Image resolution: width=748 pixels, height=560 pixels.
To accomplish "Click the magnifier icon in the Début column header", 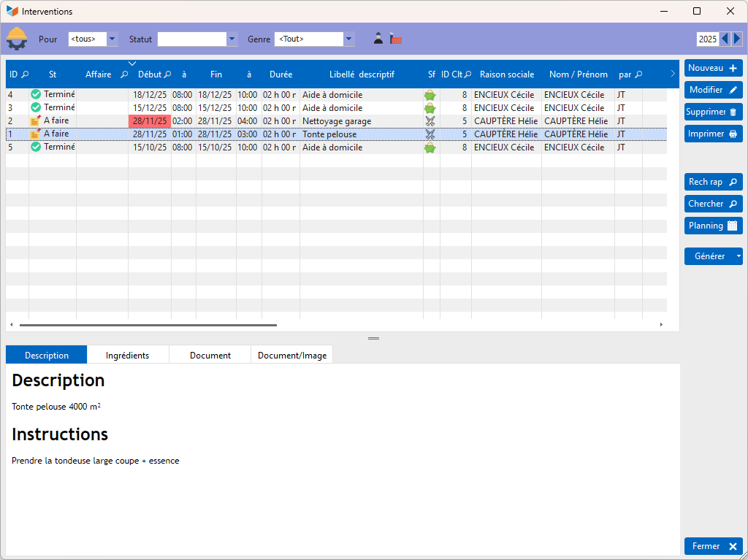I will click(167, 74).
